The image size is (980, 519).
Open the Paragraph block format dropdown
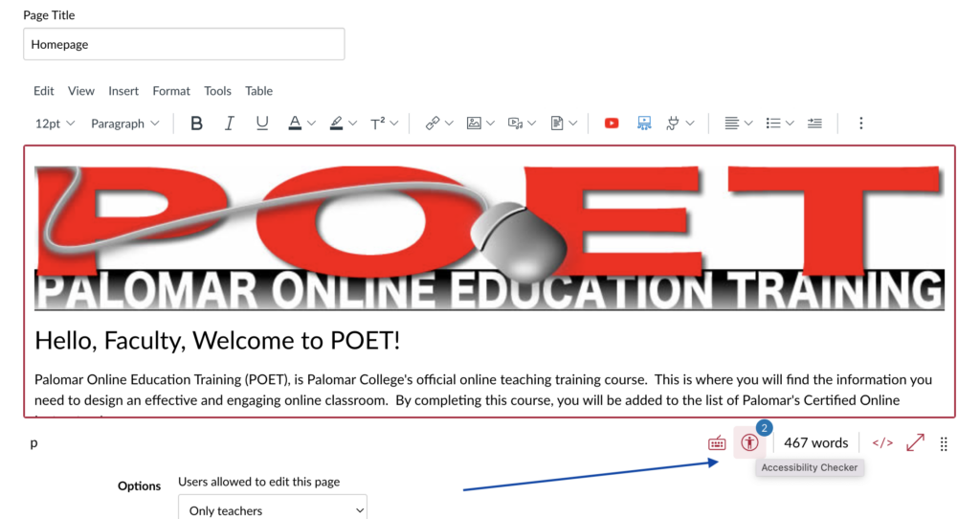point(124,124)
